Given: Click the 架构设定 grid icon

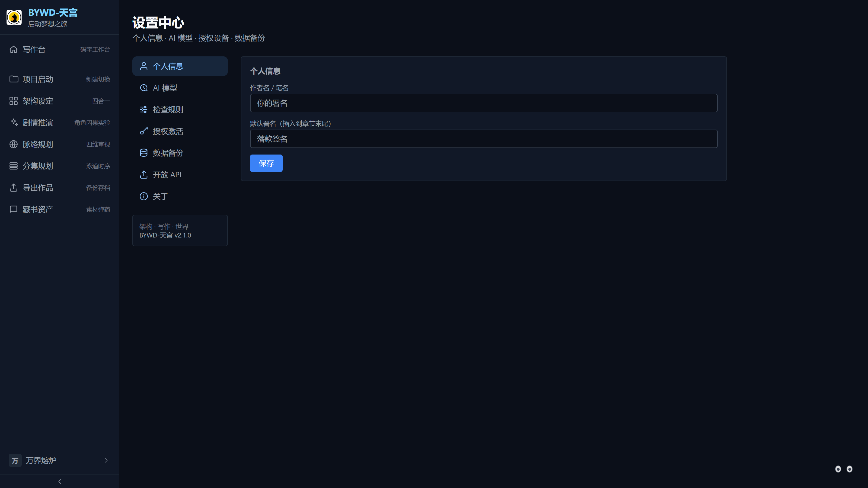Looking at the screenshot, I should click(14, 101).
